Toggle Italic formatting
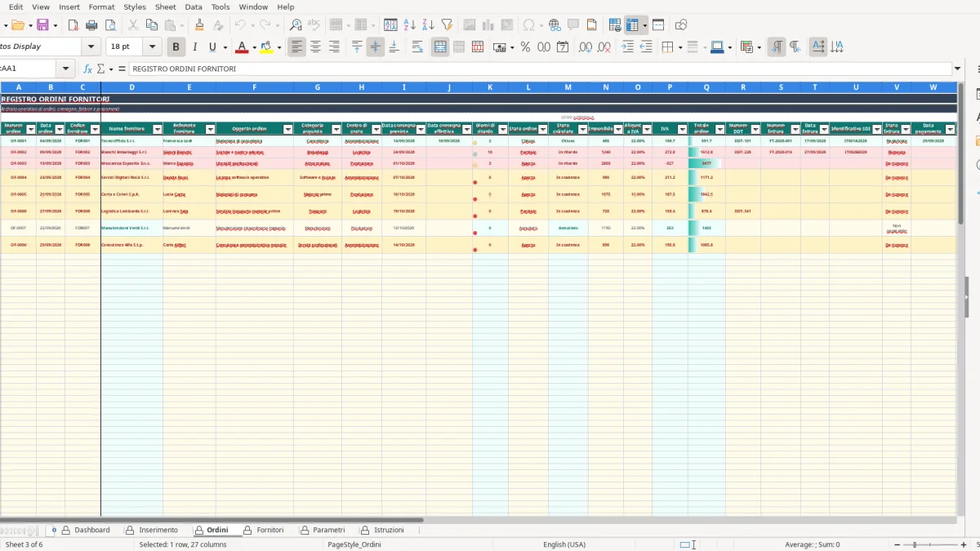The width and height of the screenshot is (980, 551). click(x=194, y=47)
